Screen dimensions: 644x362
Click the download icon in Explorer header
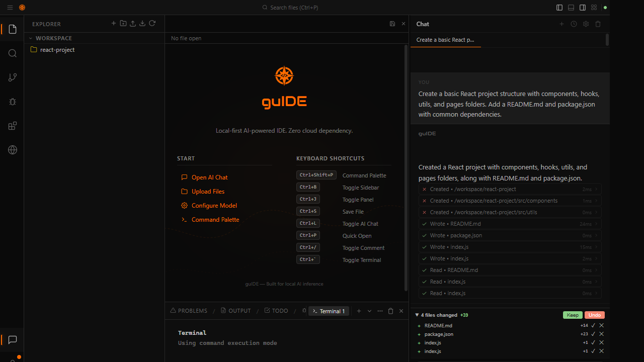coord(142,24)
